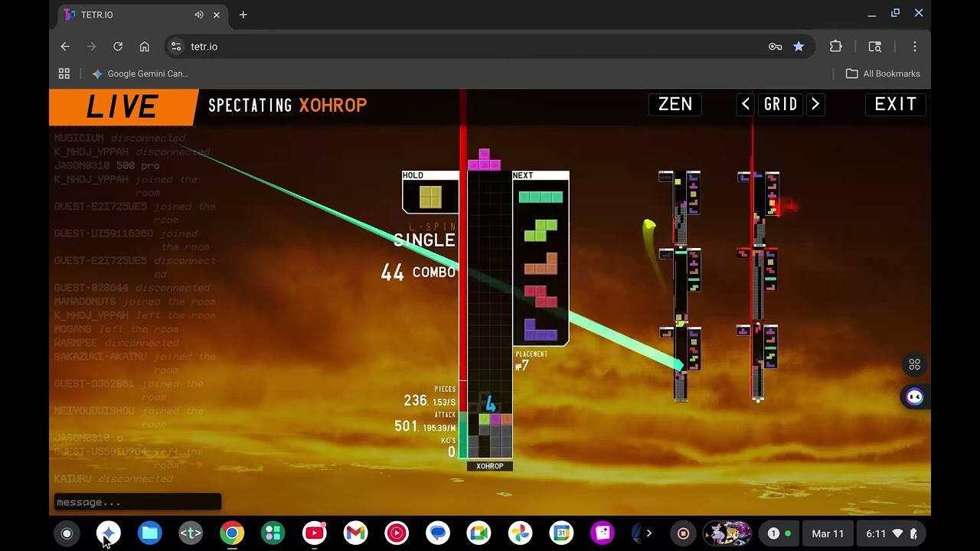This screenshot has height=551, width=980.
Task: Open Chrome from the shelf
Action: click(x=232, y=533)
